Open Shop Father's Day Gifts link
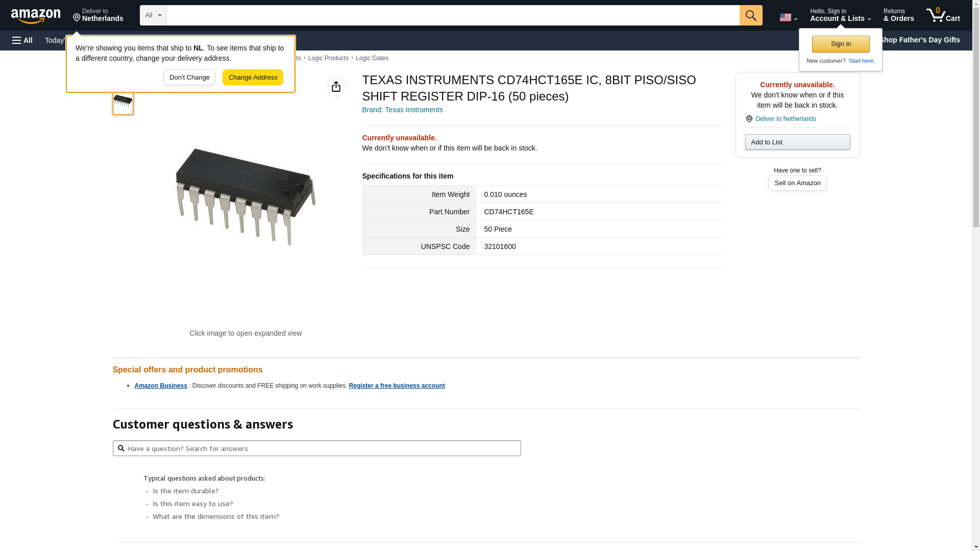 pyautogui.click(x=920, y=40)
